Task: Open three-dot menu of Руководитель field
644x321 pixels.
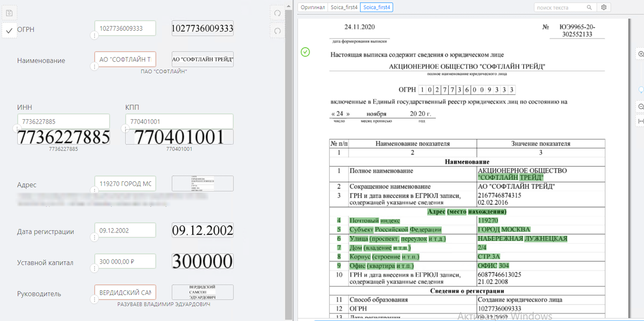Action: pyautogui.click(x=94, y=300)
